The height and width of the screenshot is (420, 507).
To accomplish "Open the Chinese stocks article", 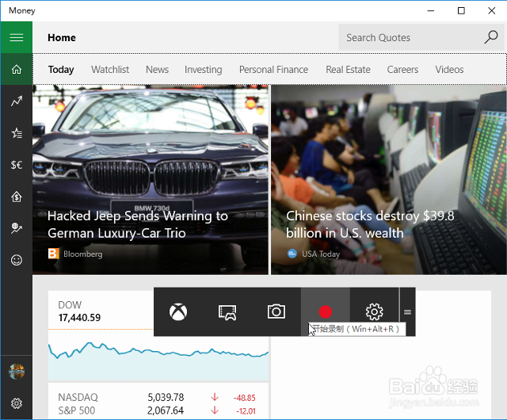I will [x=389, y=180].
